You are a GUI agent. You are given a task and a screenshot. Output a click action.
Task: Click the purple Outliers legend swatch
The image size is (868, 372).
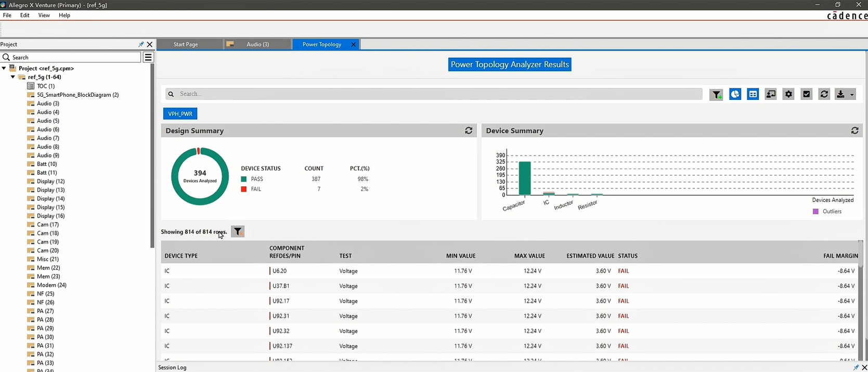(x=815, y=211)
